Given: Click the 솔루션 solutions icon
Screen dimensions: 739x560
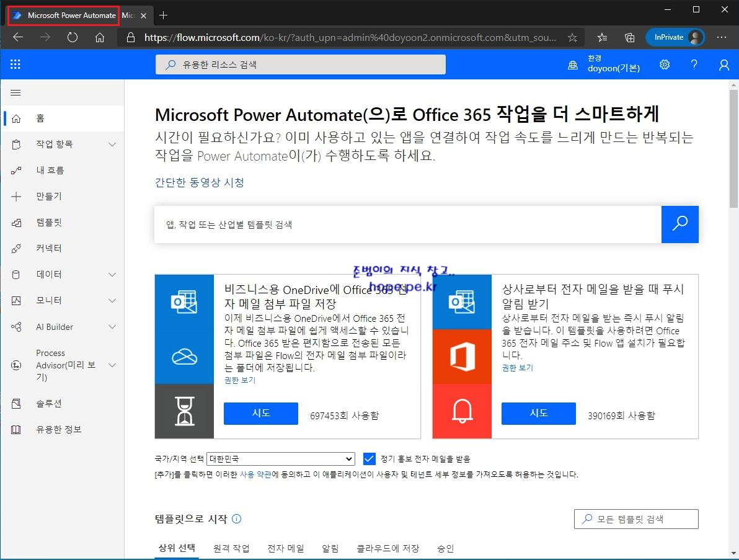Looking at the screenshot, I should pos(16,404).
